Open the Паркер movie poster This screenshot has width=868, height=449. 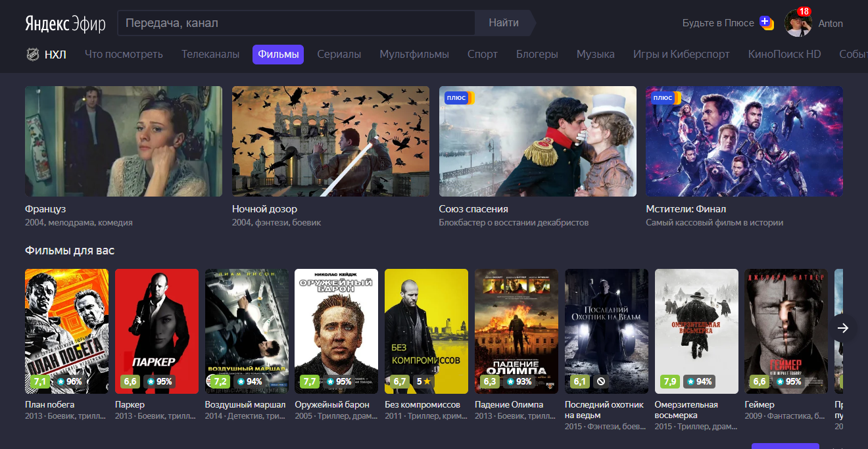tap(157, 331)
